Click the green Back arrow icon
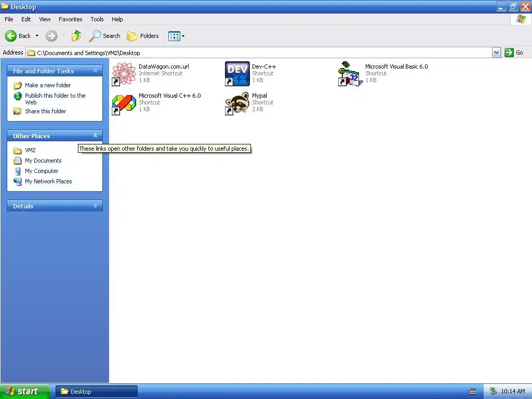The width and height of the screenshot is (532, 399). 11,36
